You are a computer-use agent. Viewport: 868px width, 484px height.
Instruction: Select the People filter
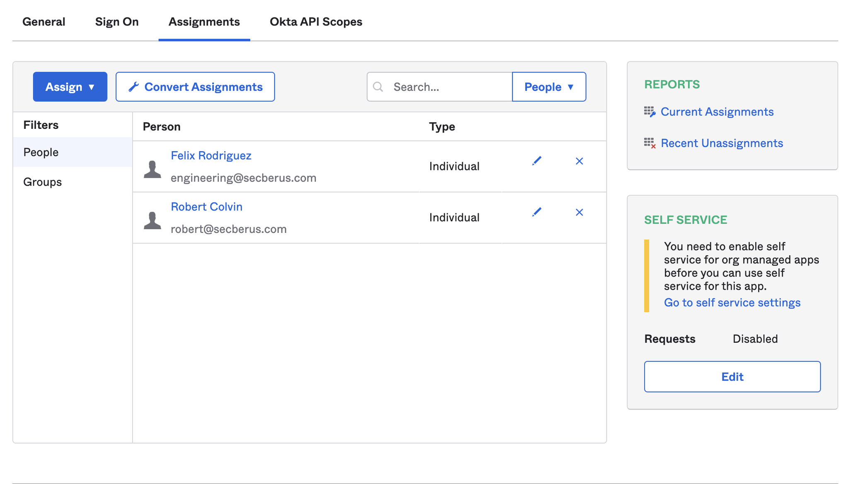click(41, 152)
